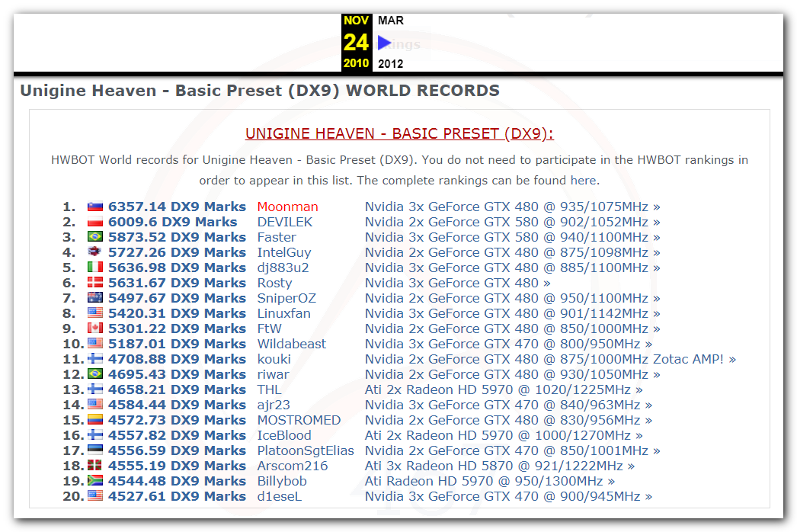797x532 pixels.
Task: View ajr23's user profile
Action: tap(274, 405)
